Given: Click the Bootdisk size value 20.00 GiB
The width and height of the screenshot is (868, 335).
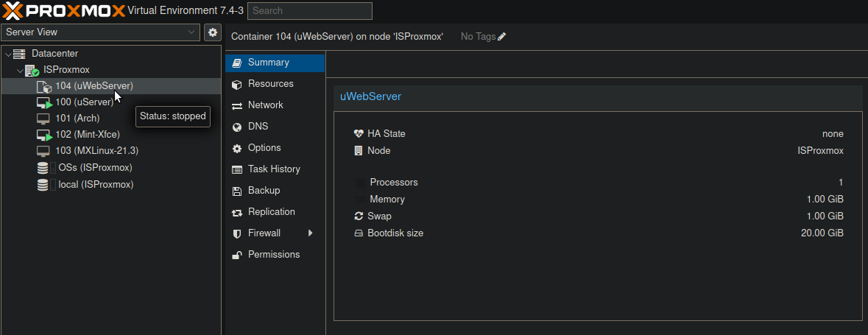Looking at the screenshot, I should click(822, 233).
